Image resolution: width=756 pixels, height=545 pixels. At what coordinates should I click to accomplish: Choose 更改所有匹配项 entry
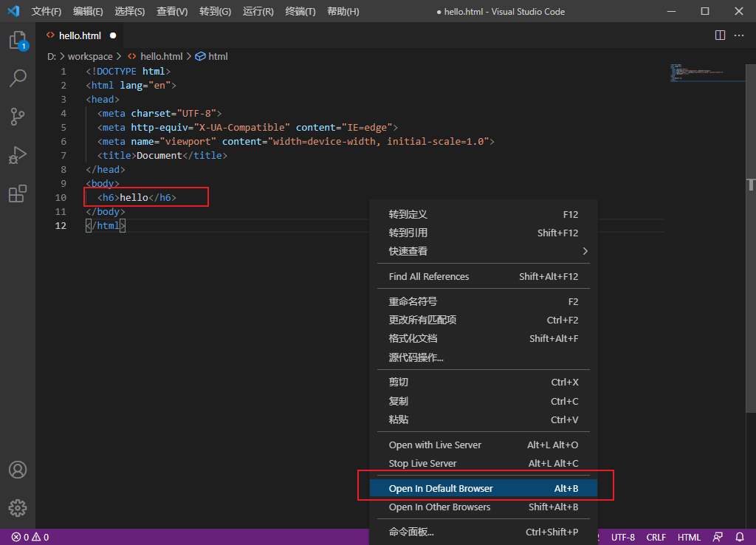point(483,320)
